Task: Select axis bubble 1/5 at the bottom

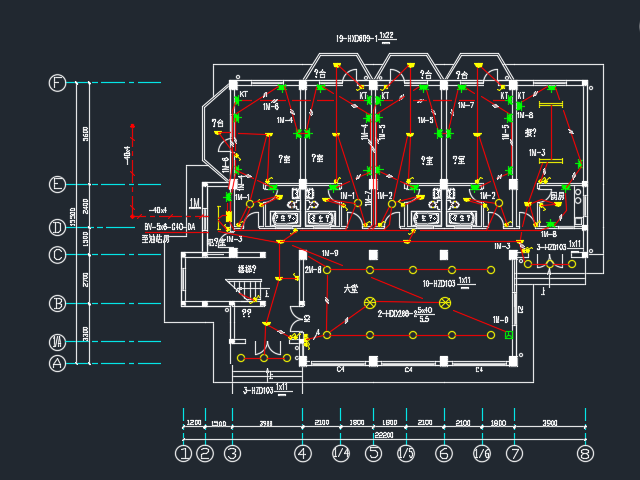Action: (406, 453)
